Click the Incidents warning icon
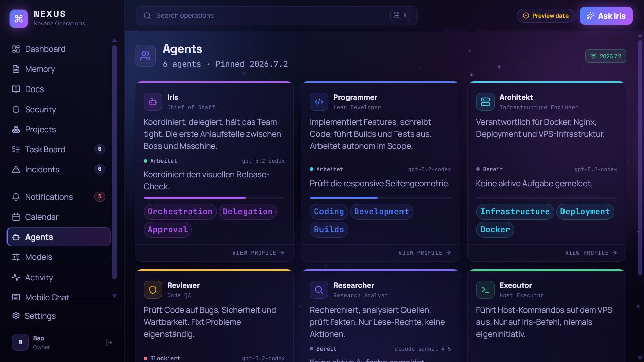This screenshot has width=644, height=362. click(16, 169)
